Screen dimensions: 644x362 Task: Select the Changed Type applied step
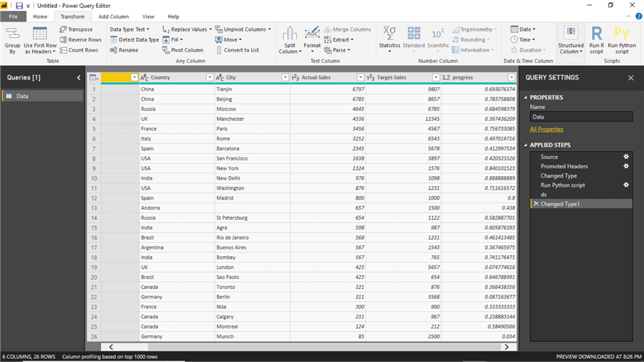tap(581, 175)
